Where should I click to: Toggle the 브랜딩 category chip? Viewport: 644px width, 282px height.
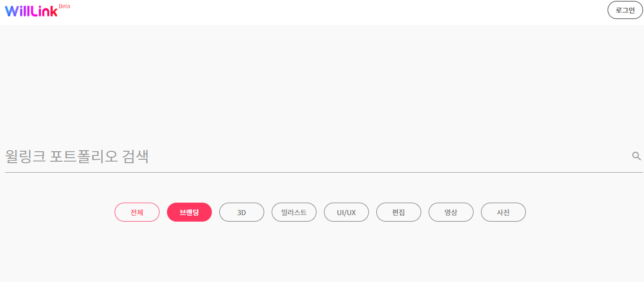189,212
